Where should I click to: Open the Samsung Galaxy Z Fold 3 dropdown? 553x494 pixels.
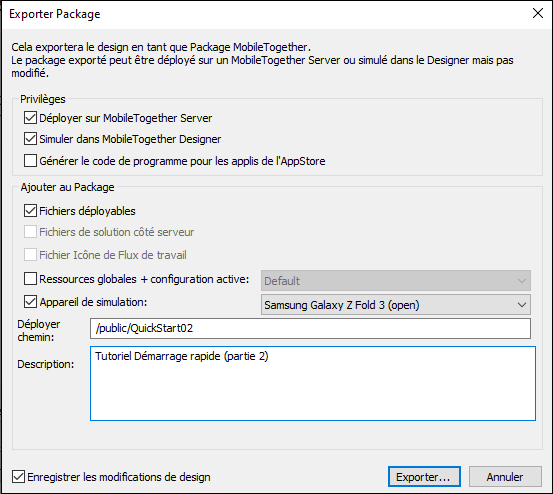(396, 305)
